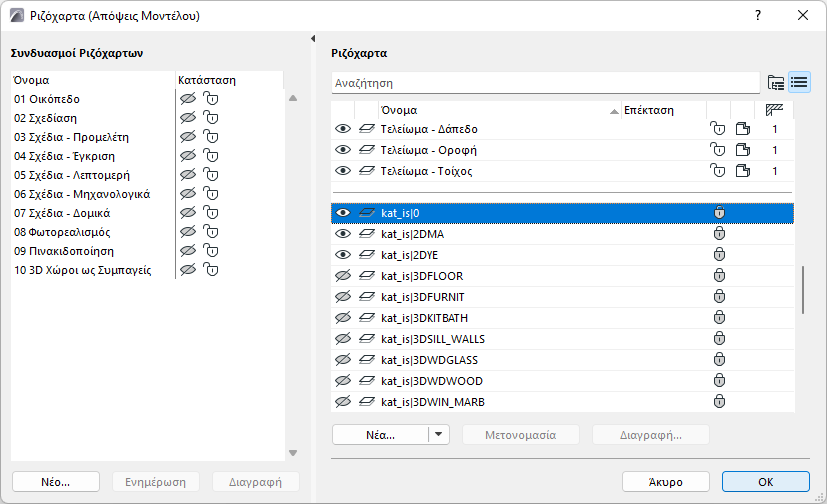Click the help question mark button
The height and width of the screenshot is (504, 827).
coord(758,15)
